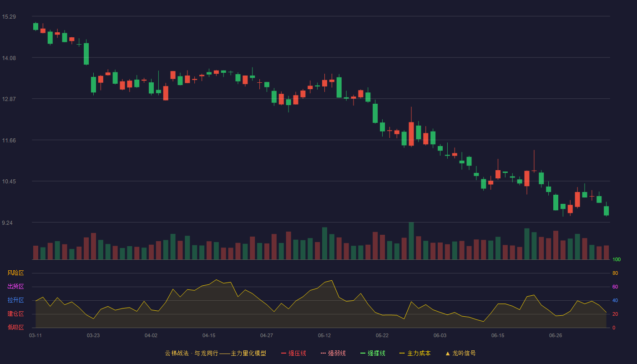Select the 拉升区 zone label
This screenshot has height=364, width=637.
click(15, 300)
